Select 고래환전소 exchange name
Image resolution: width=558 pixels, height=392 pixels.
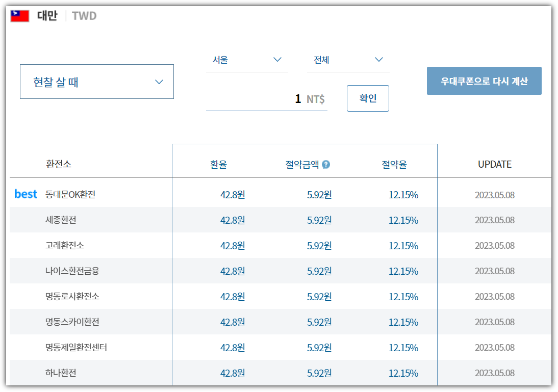point(65,245)
